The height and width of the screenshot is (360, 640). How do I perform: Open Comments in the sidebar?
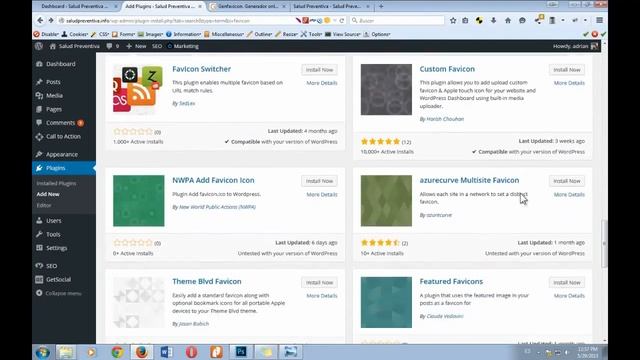click(60, 123)
